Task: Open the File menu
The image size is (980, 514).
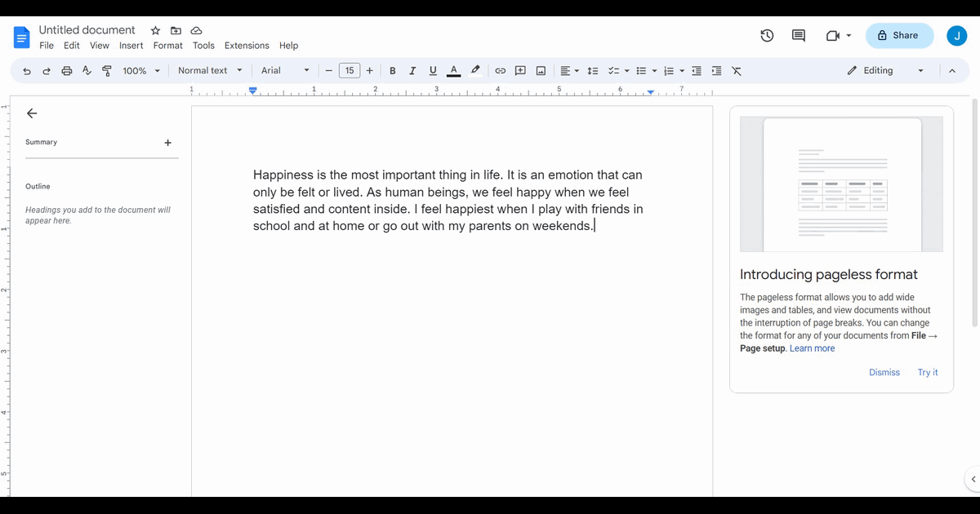Action: [47, 46]
